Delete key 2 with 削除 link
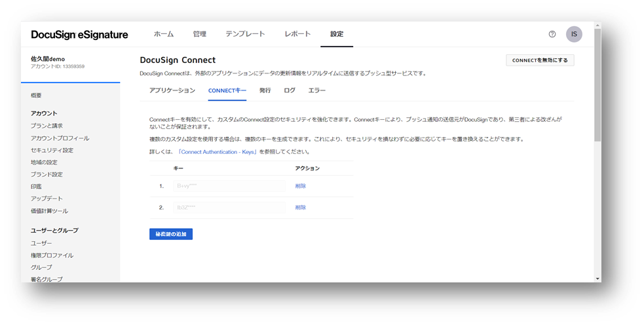 pyautogui.click(x=301, y=208)
